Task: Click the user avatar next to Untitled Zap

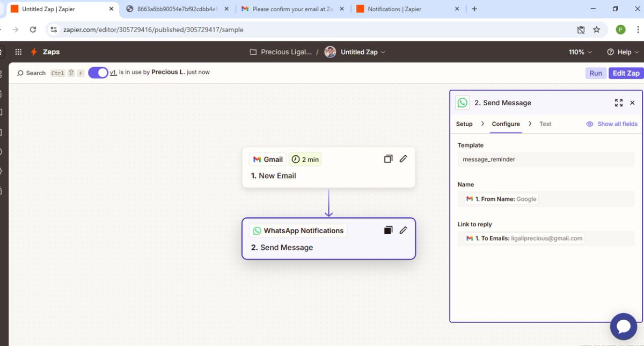Action: point(330,52)
